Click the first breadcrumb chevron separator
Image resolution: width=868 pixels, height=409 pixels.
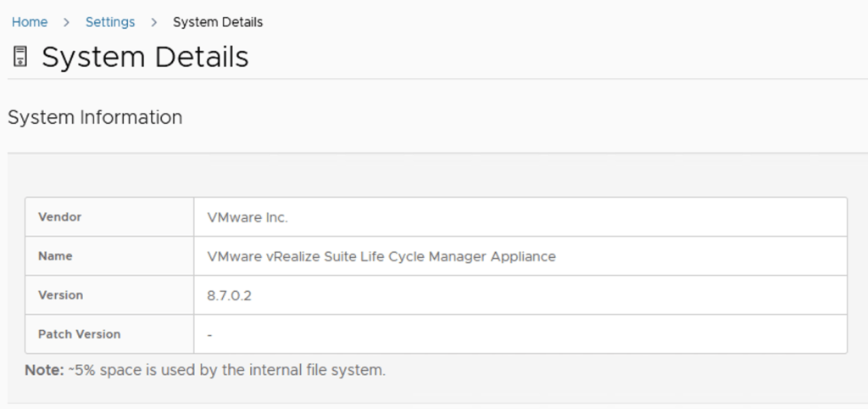[66, 22]
